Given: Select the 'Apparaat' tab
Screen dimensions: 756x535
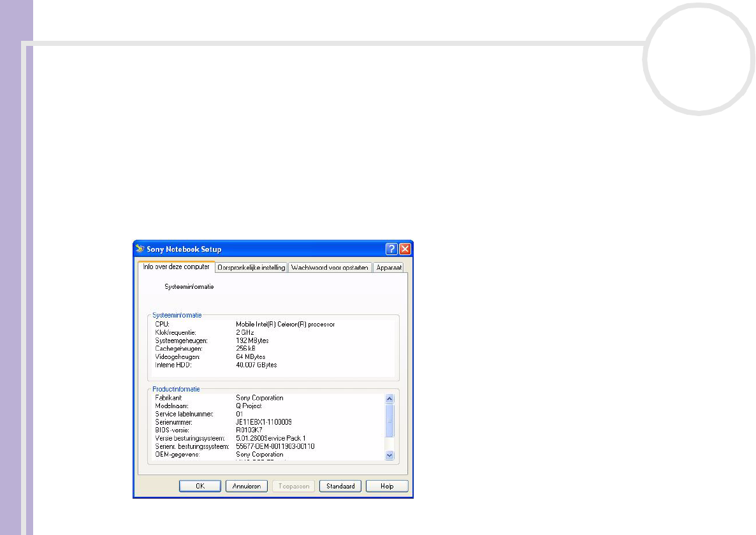Looking at the screenshot, I should pos(389,268).
